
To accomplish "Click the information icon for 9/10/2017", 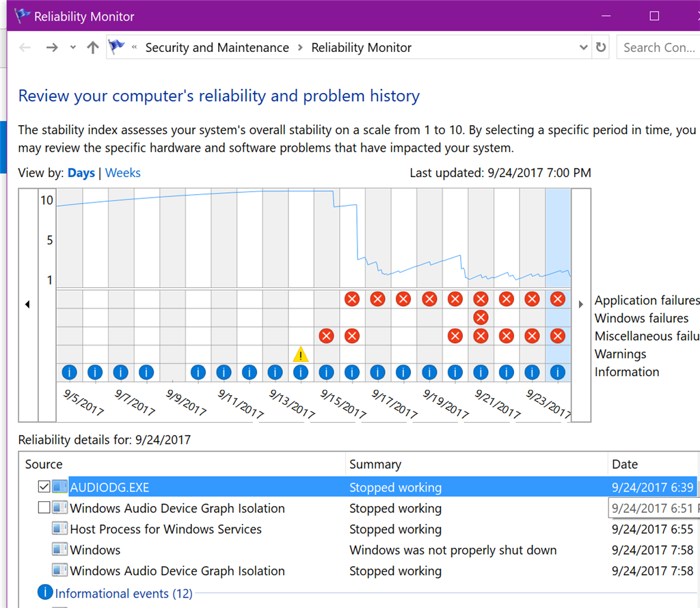I will pyautogui.click(x=198, y=372).
